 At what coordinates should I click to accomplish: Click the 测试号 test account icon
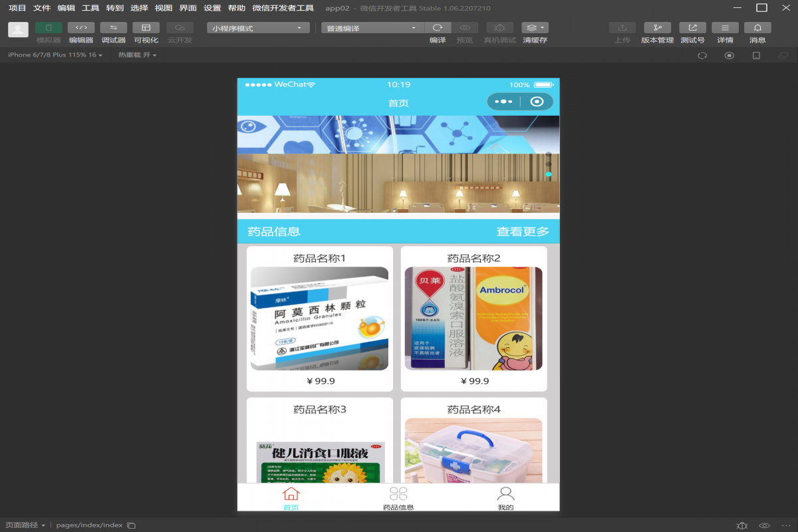pyautogui.click(x=692, y=28)
